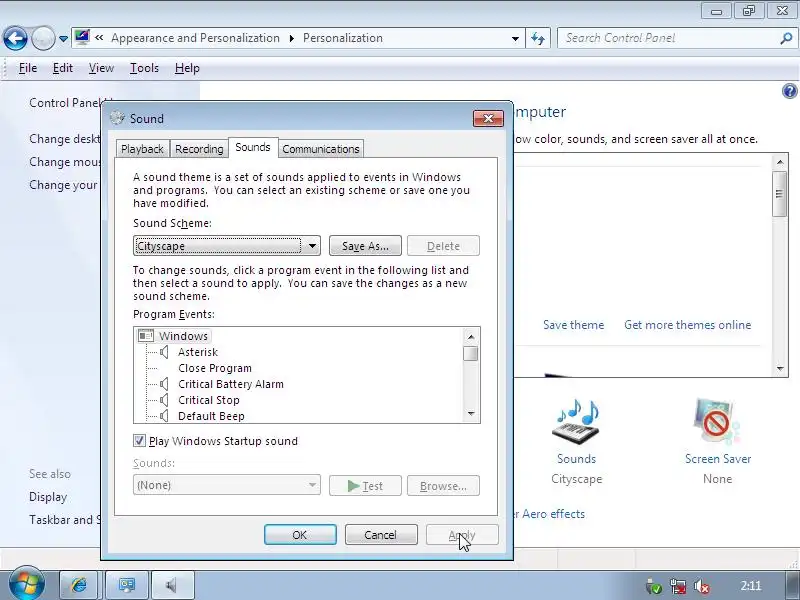This screenshot has width=800, height=600.
Task: Click speaker icon next to Default Beep
Action: [164, 416]
